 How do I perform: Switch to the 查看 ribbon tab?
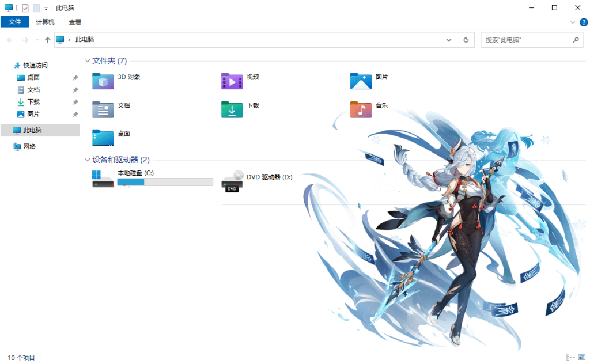[x=75, y=22]
